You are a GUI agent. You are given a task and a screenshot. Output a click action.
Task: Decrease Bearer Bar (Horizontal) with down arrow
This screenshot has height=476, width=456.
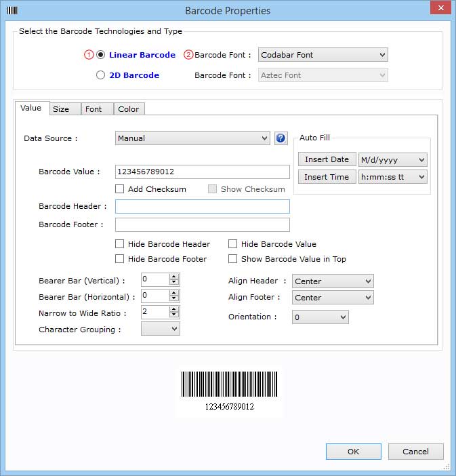click(174, 299)
